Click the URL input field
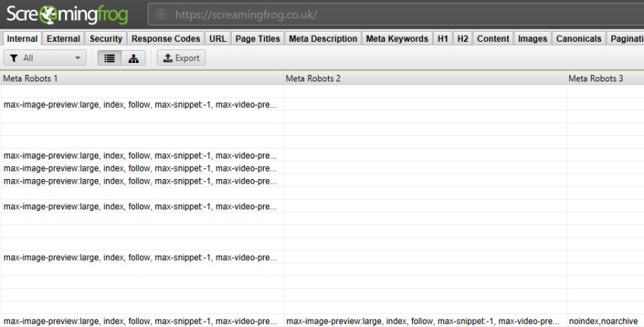644x327 pixels. 394,14
